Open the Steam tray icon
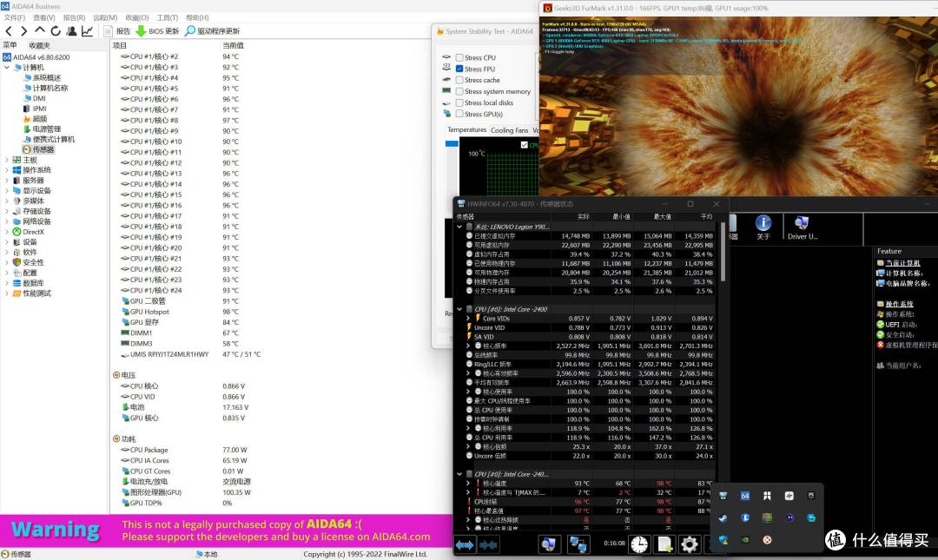This screenshot has width=938, height=560. point(723,518)
